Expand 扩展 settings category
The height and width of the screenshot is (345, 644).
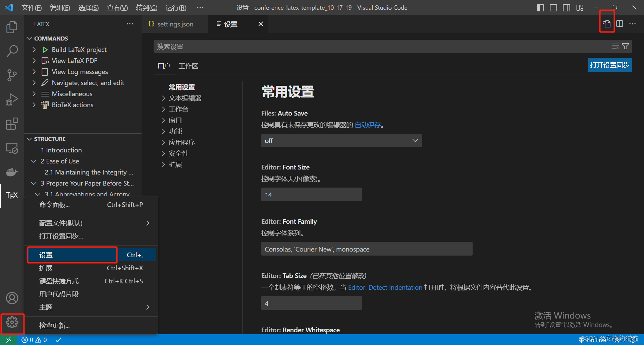(163, 164)
